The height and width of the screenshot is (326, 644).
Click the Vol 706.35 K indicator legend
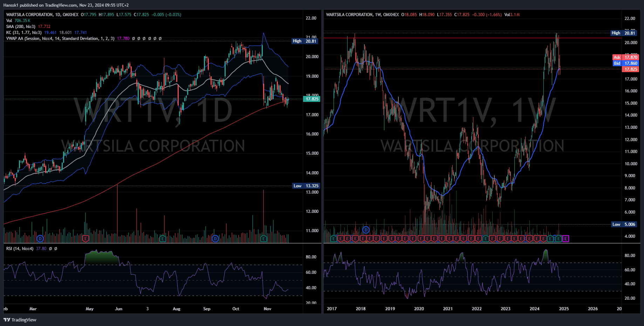coord(18,21)
